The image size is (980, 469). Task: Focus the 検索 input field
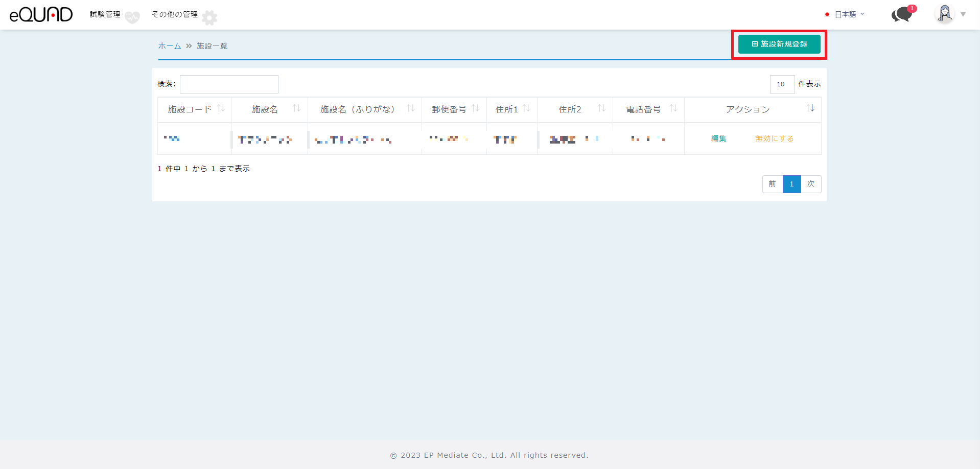(x=229, y=84)
